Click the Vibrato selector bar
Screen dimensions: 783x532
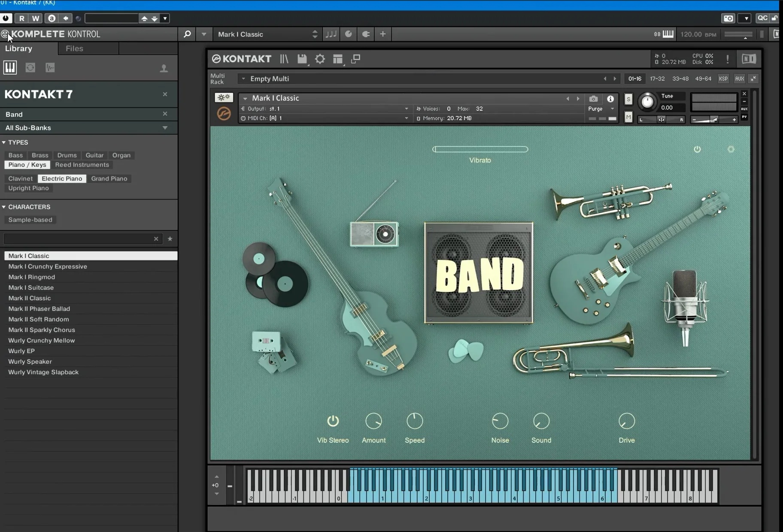(x=480, y=149)
